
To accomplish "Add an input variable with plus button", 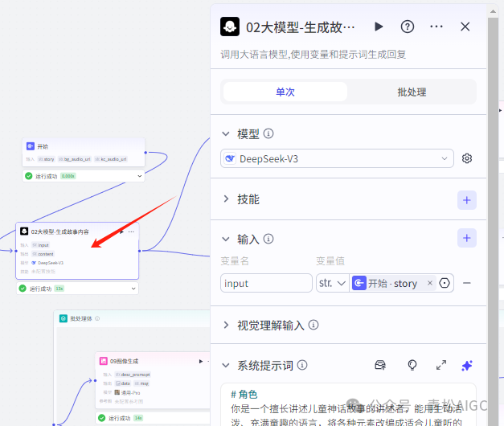I will coord(467,238).
